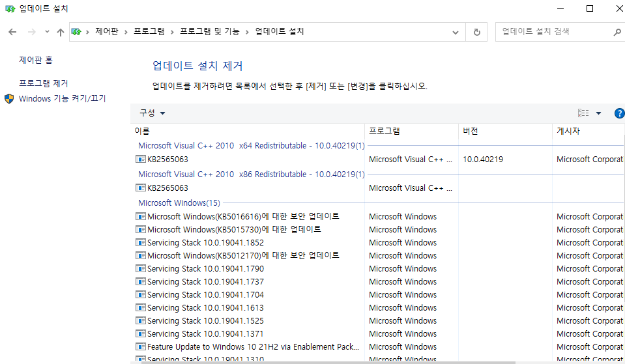Open the 구성 dropdown menu
The height and width of the screenshot is (364, 625).
152,113
